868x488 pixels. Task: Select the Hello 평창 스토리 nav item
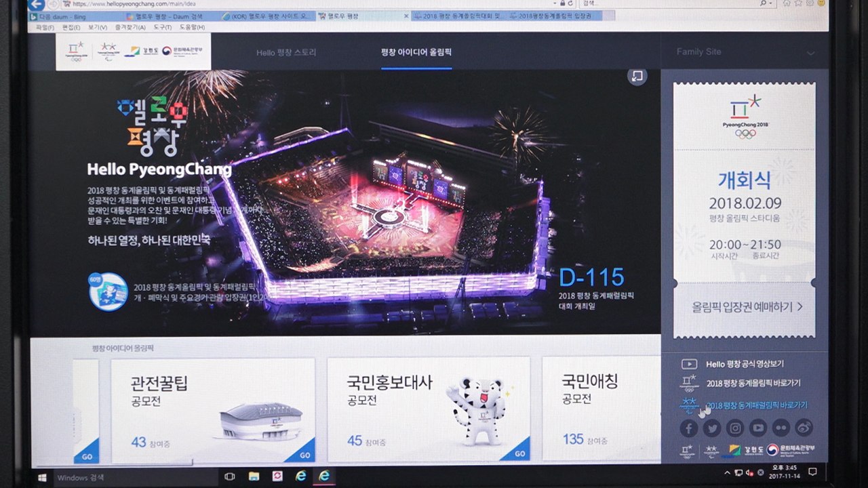click(286, 53)
